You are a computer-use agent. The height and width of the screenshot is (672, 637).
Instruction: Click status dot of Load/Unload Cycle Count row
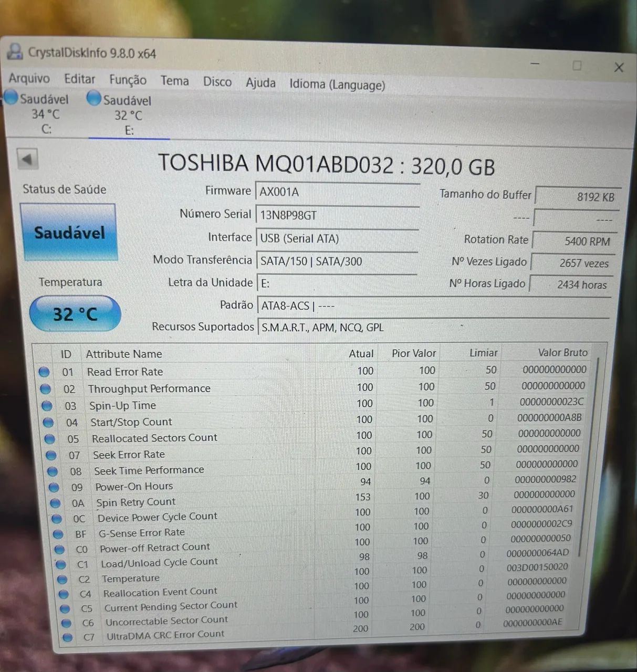coord(61,564)
